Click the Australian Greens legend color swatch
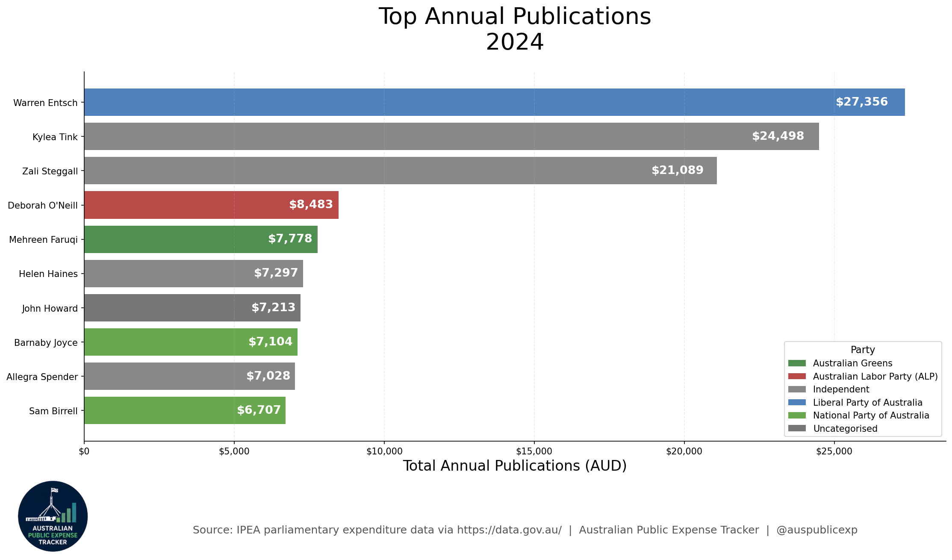This screenshot has height=560, width=952. click(x=797, y=363)
